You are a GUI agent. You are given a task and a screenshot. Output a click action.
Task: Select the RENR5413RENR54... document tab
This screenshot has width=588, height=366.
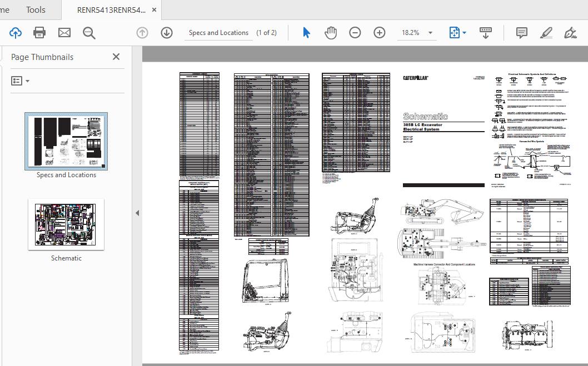click(x=111, y=10)
